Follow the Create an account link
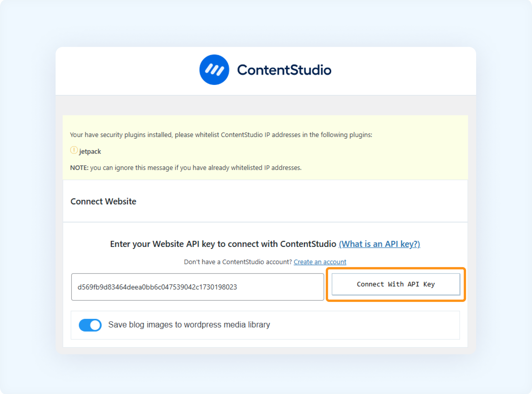 click(x=320, y=262)
